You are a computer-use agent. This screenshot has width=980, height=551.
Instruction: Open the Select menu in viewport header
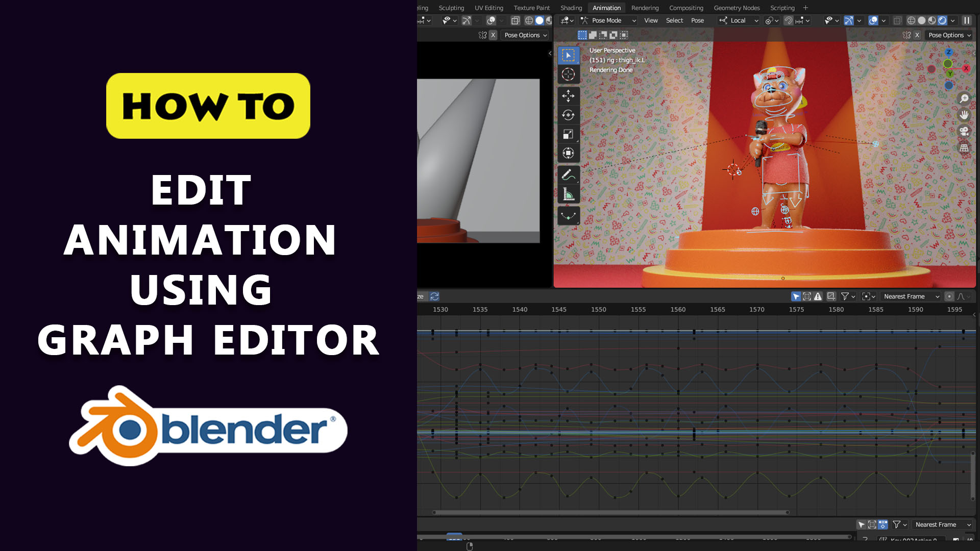pyautogui.click(x=674, y=20)
